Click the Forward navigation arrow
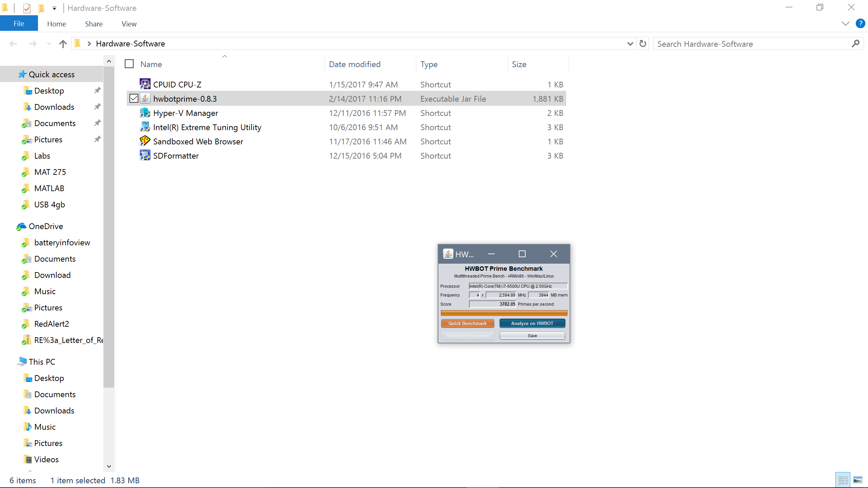Screen dimensions: 868x488 tap(33, 44)
